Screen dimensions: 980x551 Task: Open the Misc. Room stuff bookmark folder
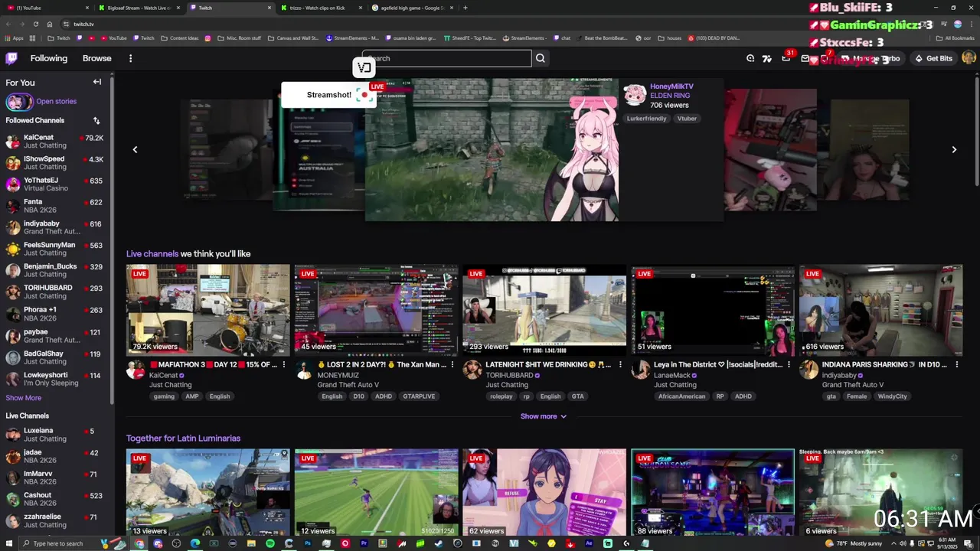[239, 37]
